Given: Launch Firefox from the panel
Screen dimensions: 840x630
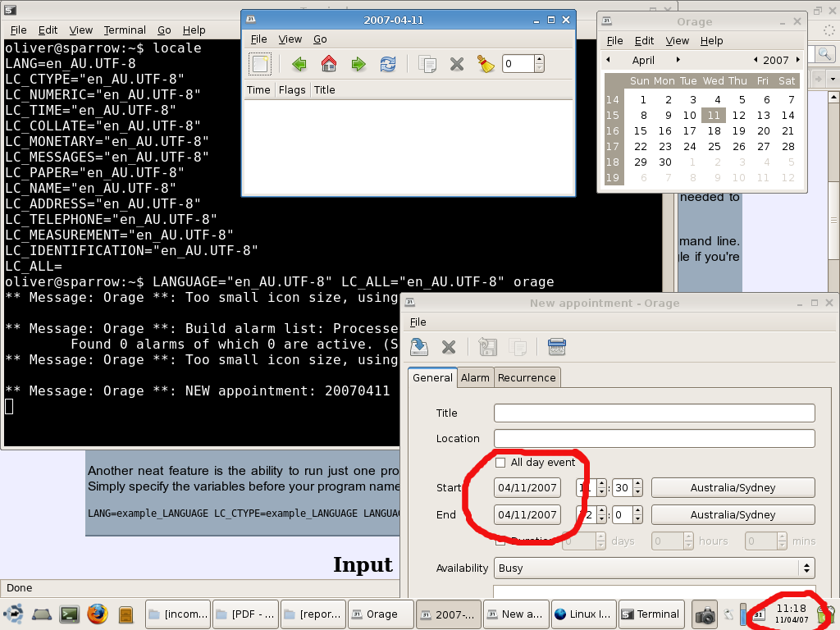Looking at the screenshot, I should (98, 614).
